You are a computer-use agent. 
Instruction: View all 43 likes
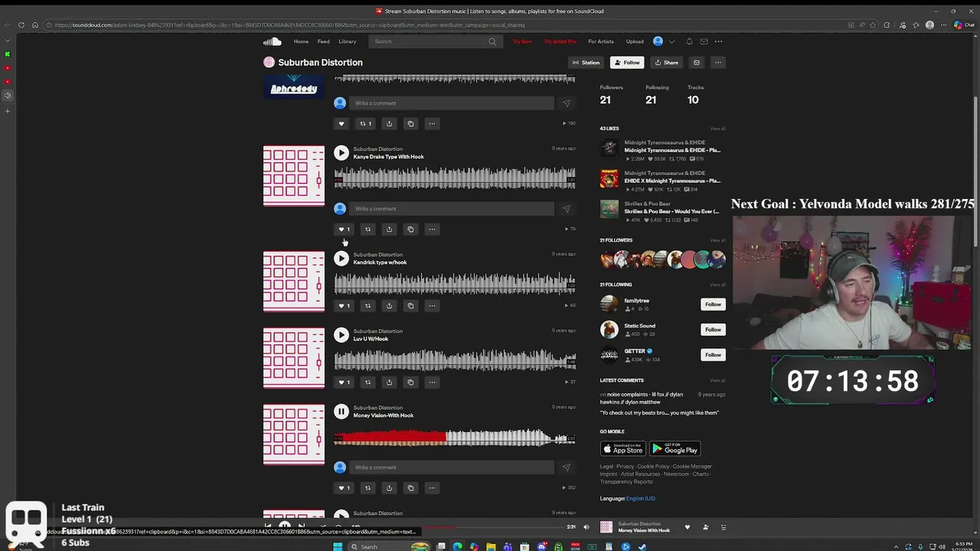pyautogui.click(x=717, y=129)
